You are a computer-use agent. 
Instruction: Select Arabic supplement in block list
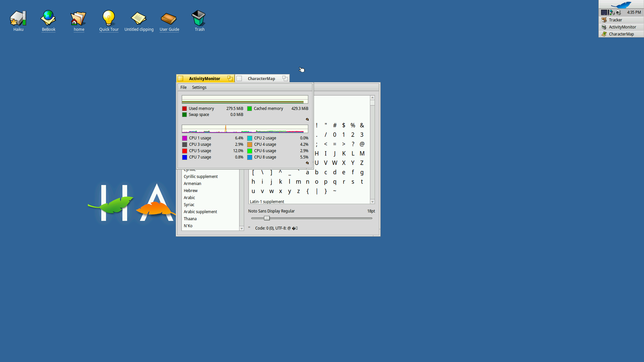210,212
